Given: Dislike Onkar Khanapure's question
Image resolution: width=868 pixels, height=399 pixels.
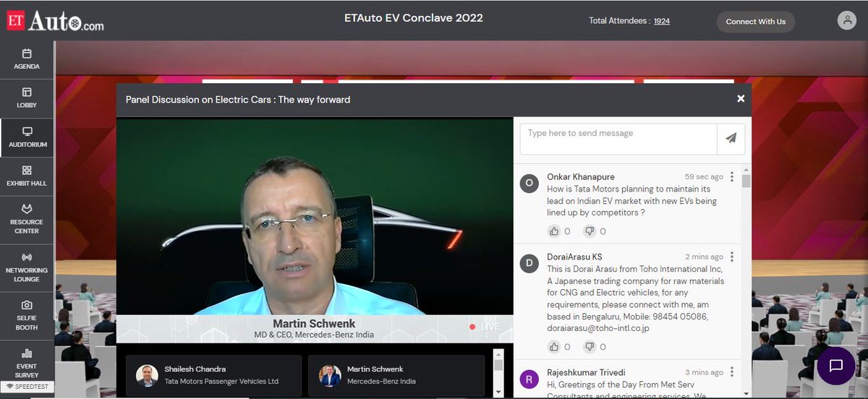Looking at the screenshot, I should click(x=589, y=231).
